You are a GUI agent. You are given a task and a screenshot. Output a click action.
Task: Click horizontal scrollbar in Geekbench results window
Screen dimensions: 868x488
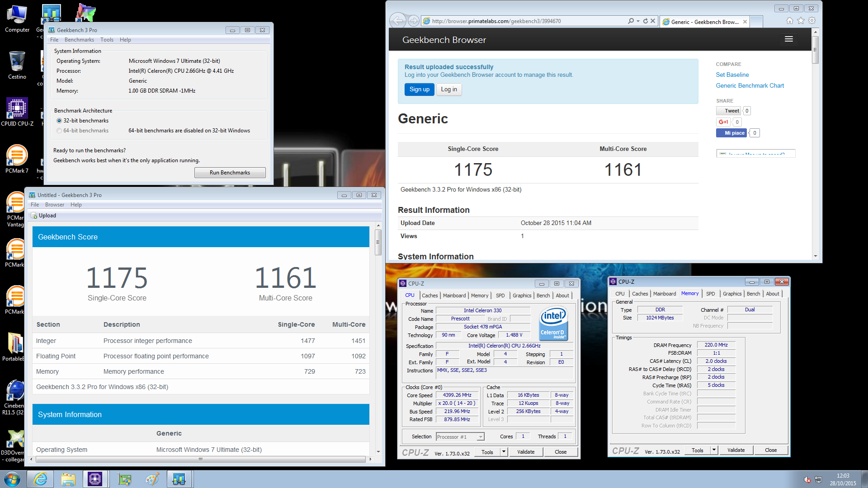tap(200, 459)
